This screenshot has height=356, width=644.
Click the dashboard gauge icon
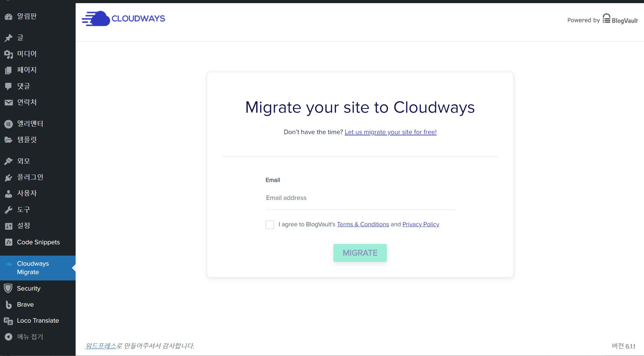click(9, 17)
